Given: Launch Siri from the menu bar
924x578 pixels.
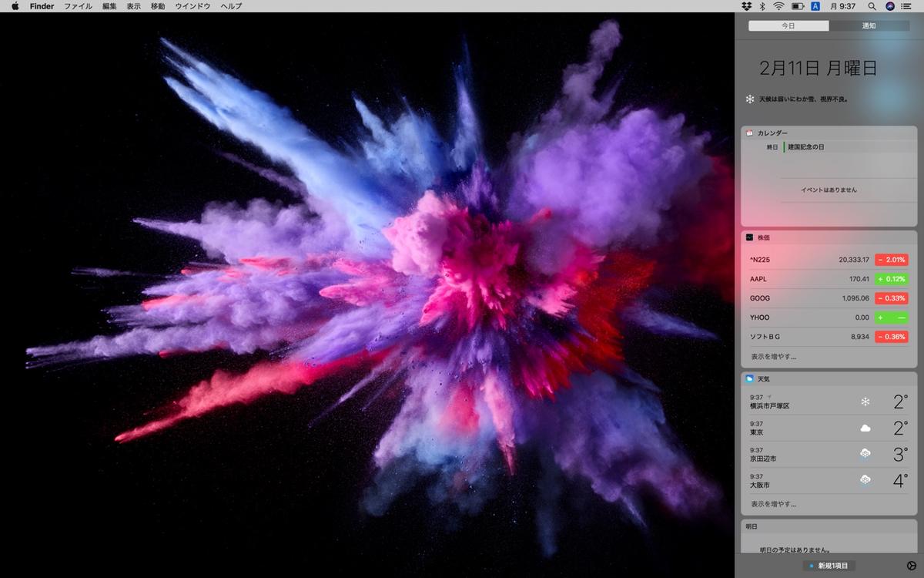Looking at the screenshot, I should coord(890,6).
